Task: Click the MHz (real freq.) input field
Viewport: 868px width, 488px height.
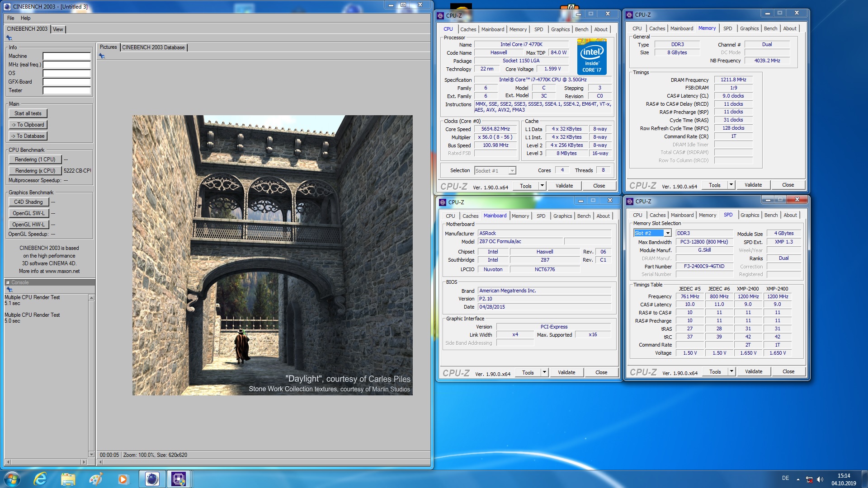Action: coord(66,65)
